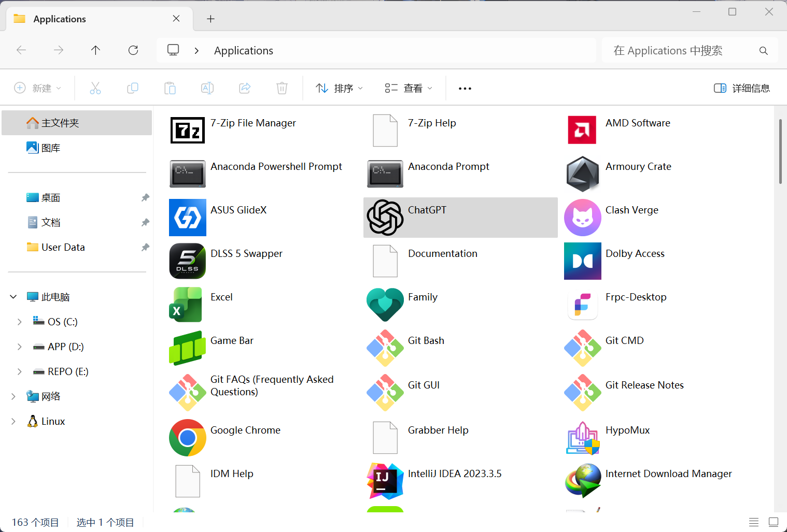
Task: Select the ChatGPT logo icon
Action: click(x=385, y=218)
